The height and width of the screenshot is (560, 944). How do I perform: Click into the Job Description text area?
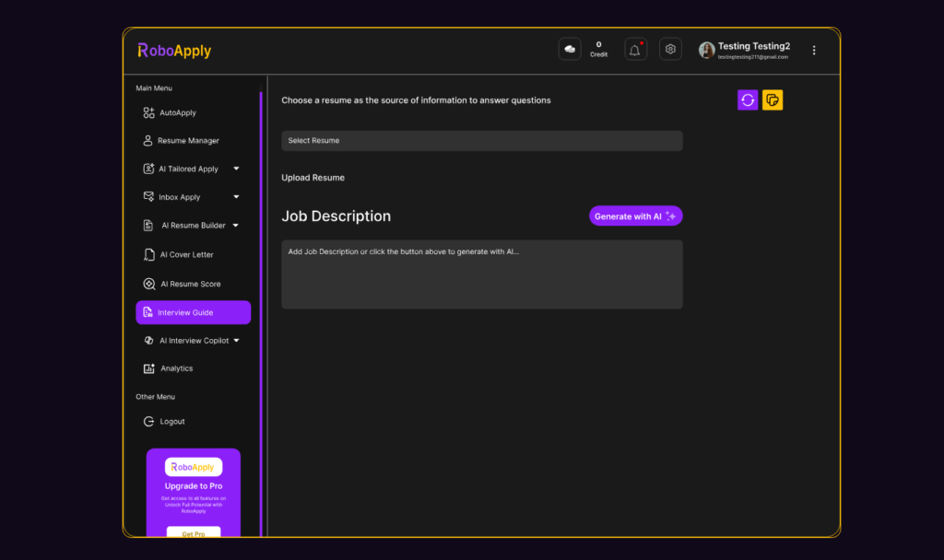pos(481,274)
